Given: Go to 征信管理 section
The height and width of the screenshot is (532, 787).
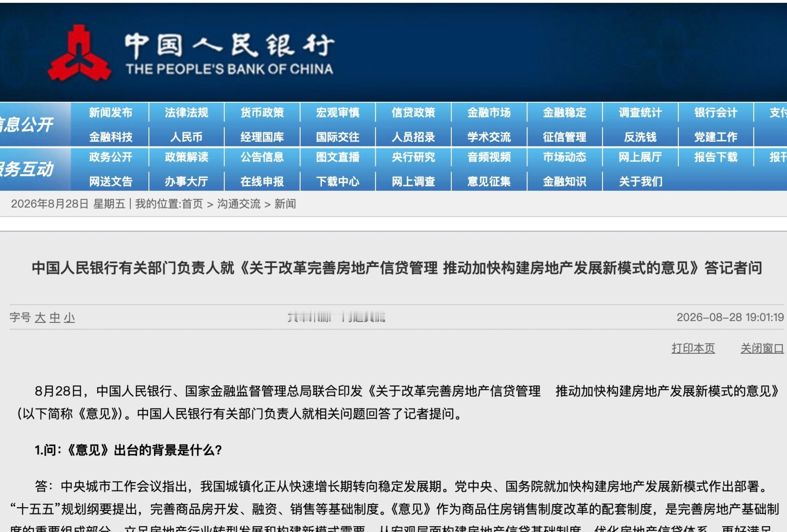Looking at the screenshot, I should coord(565,137).
